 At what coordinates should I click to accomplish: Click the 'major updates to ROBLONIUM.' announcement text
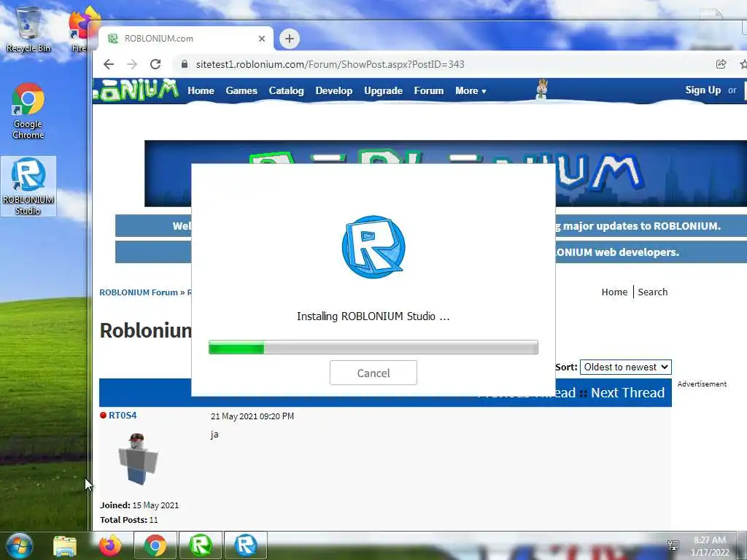pyautogui.click(x=641, y=226)
